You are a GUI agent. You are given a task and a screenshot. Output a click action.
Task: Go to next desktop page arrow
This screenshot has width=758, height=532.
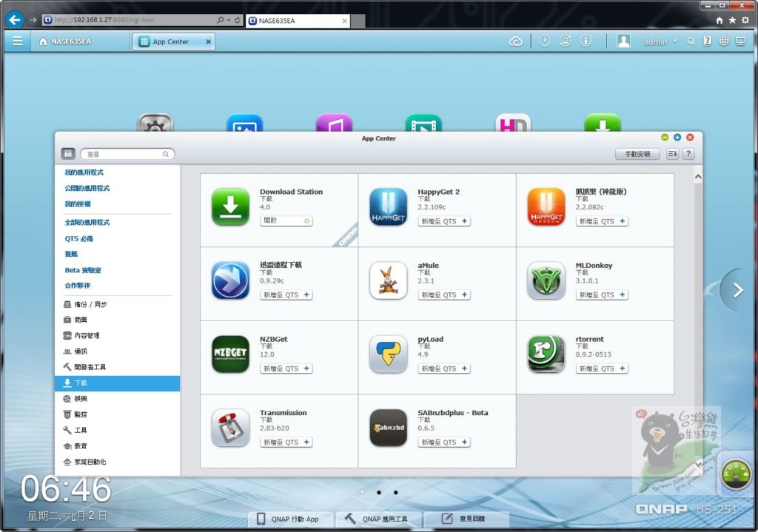tap(737, 290)
